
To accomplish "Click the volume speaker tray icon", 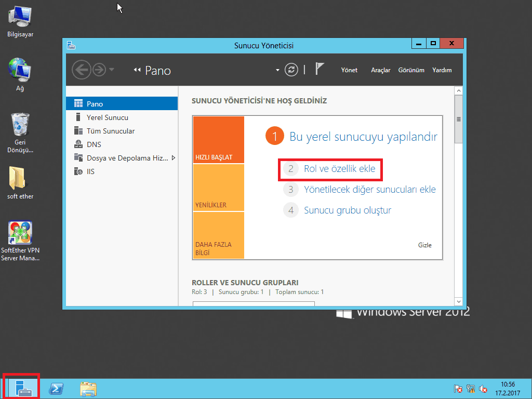I will coord(483,389).
